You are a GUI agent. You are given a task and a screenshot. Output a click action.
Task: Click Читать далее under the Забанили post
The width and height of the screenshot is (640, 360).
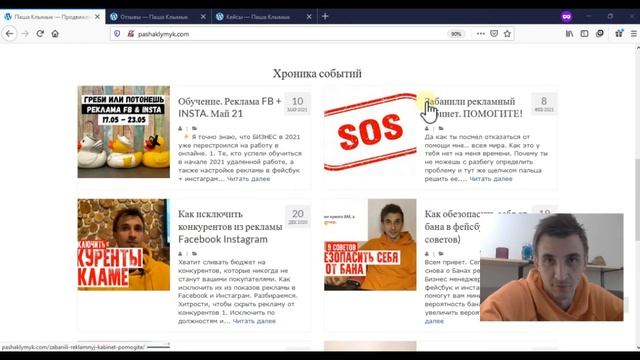click(491, 179)
